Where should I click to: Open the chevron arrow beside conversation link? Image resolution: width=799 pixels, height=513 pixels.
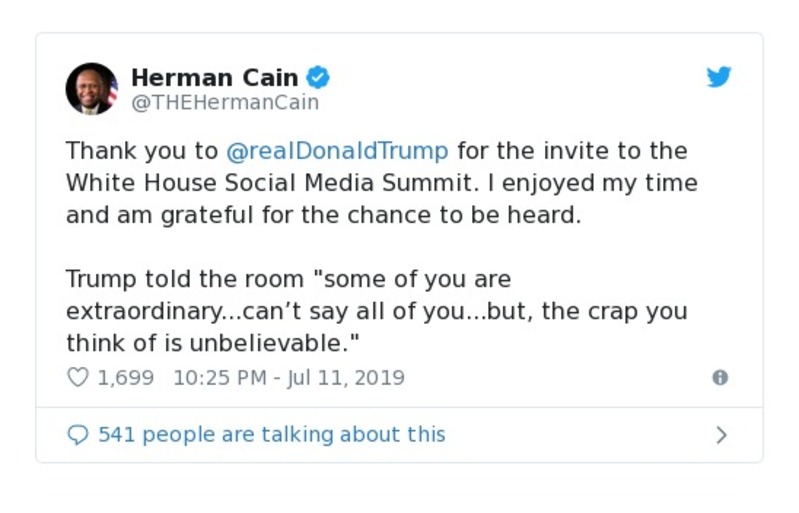pyautogui.click(x=721, y=435)
